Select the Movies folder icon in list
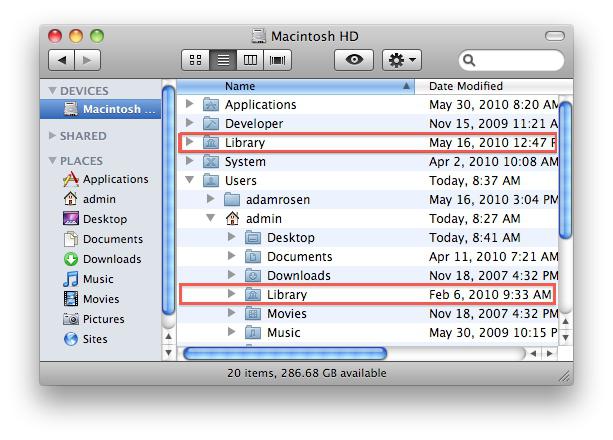The height and width of the screenshot is (440, 613). coord(253,313)
